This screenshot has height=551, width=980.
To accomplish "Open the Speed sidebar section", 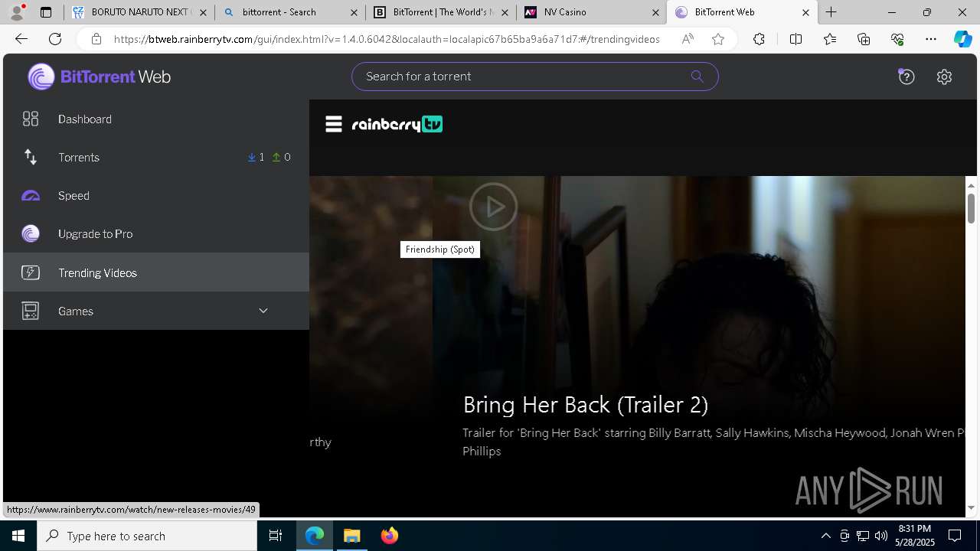I will (156, 195).
